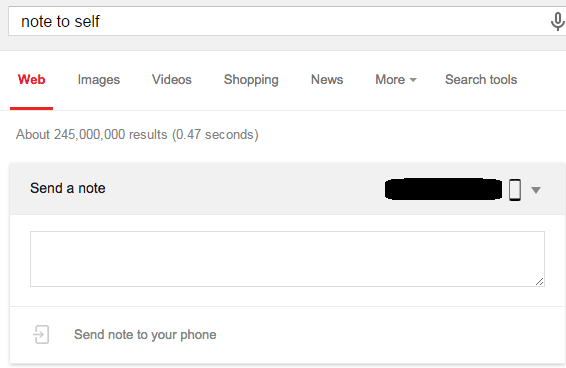
Task: Click the note box resize handle
Action: click(539, 282)
